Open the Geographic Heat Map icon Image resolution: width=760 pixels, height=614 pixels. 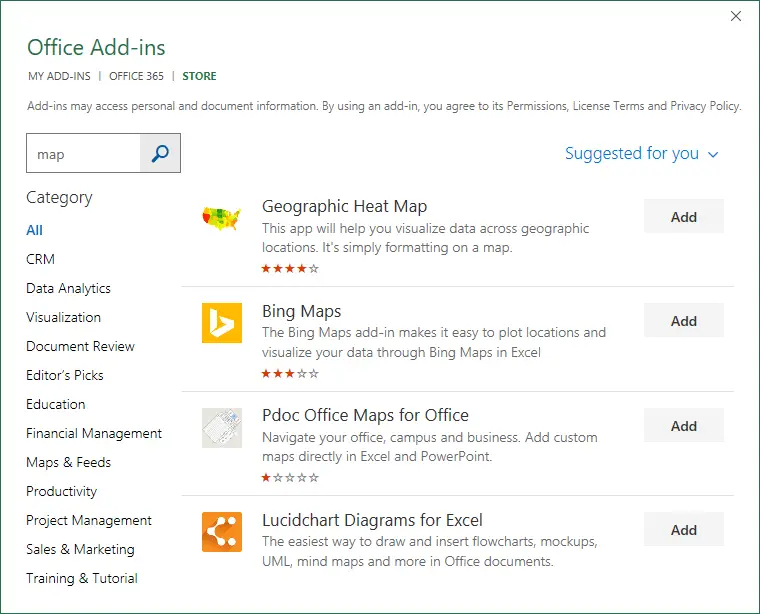pos(222,219)
